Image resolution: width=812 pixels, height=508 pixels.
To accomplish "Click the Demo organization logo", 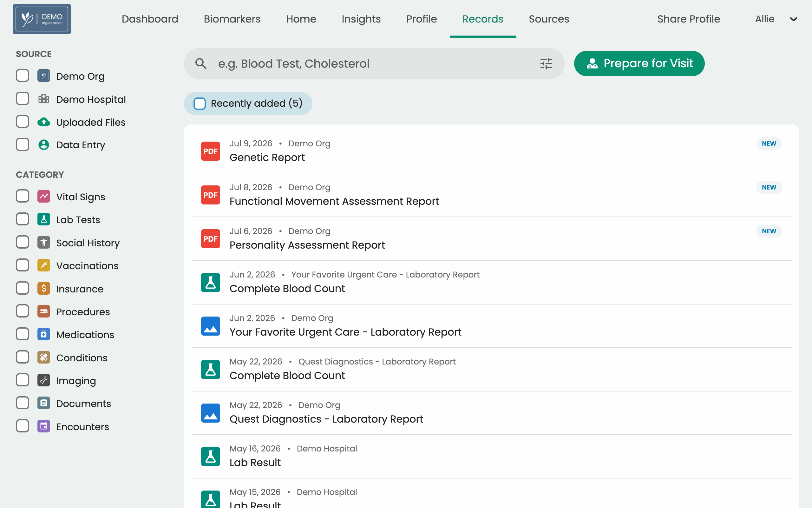I will (x=42, y=19).
